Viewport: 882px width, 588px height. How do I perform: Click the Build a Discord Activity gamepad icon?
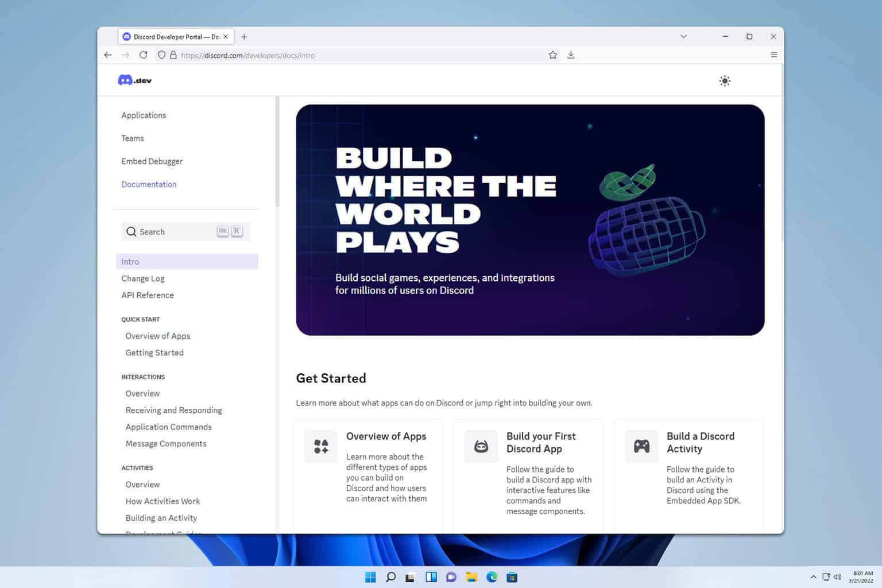[x=641, y=446]
